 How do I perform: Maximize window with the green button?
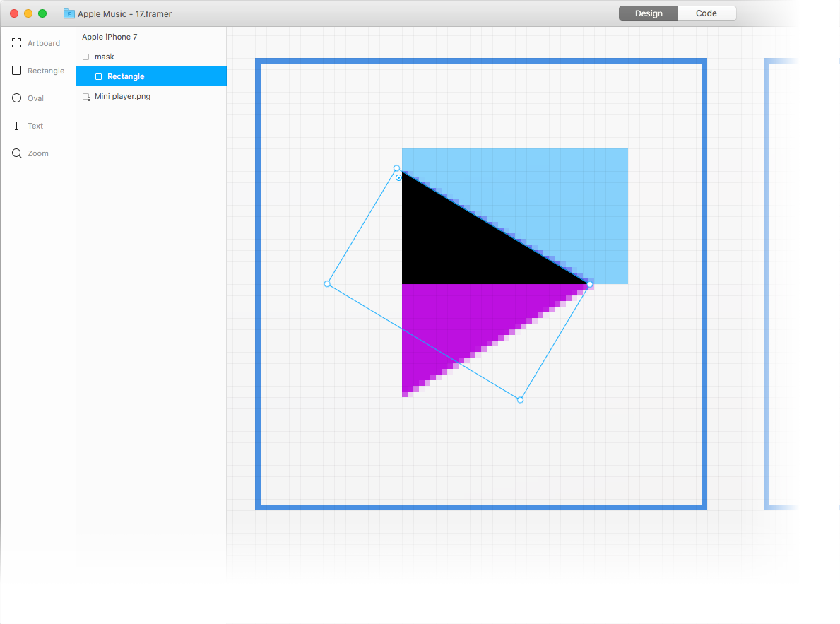42,13
